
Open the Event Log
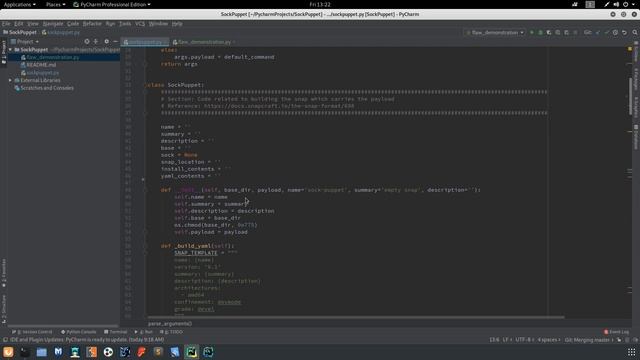click(x=616, y=332)
